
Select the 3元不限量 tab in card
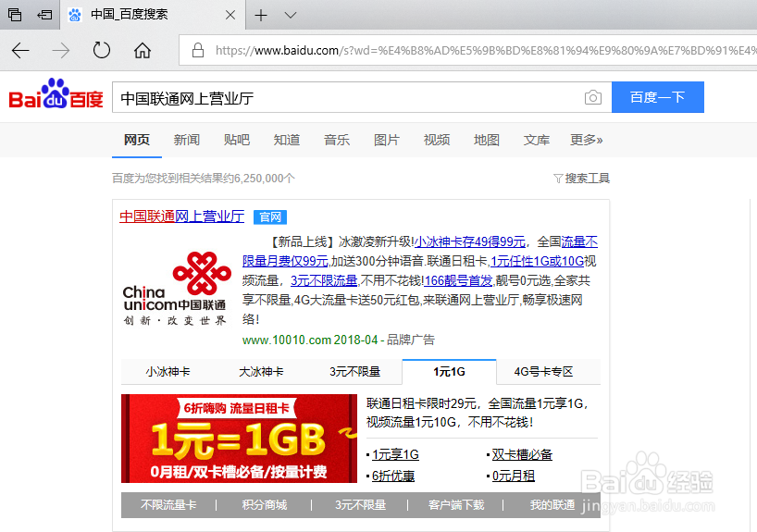(x=354, y=372)
